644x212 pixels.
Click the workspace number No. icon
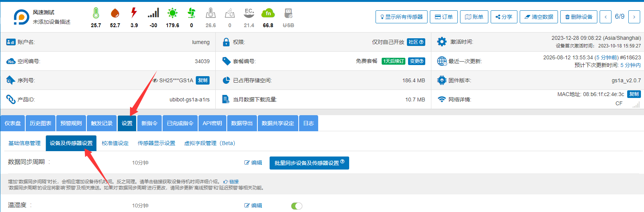[11, 61]
